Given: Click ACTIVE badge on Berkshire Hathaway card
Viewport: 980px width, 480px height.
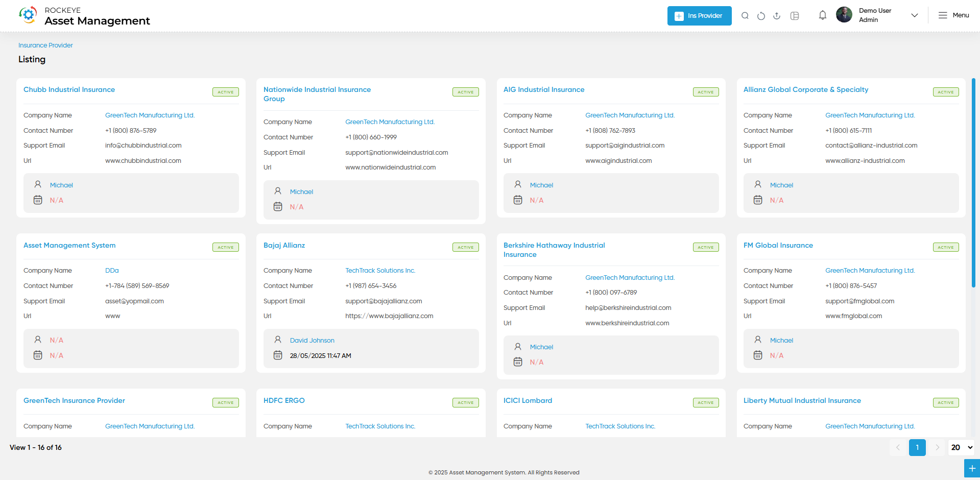Looking at the screenshot, I should click(706, 247).
